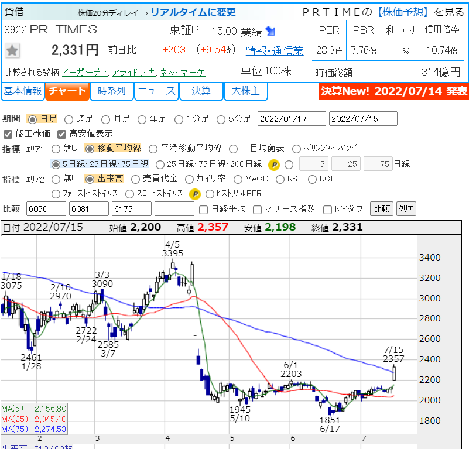The image size is (476, 449).
Task: Switch to the 時系列 tab
Action: (x=112, y=91)
